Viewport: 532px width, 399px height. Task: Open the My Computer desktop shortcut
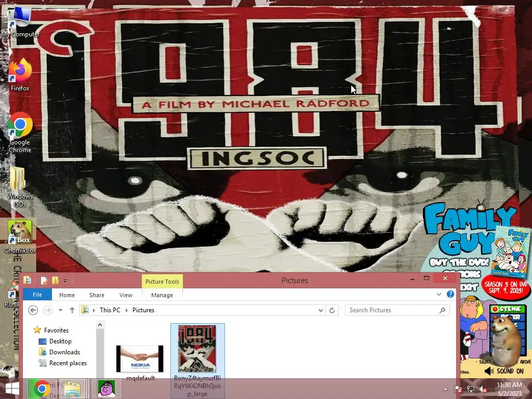[x=20, y=22]
